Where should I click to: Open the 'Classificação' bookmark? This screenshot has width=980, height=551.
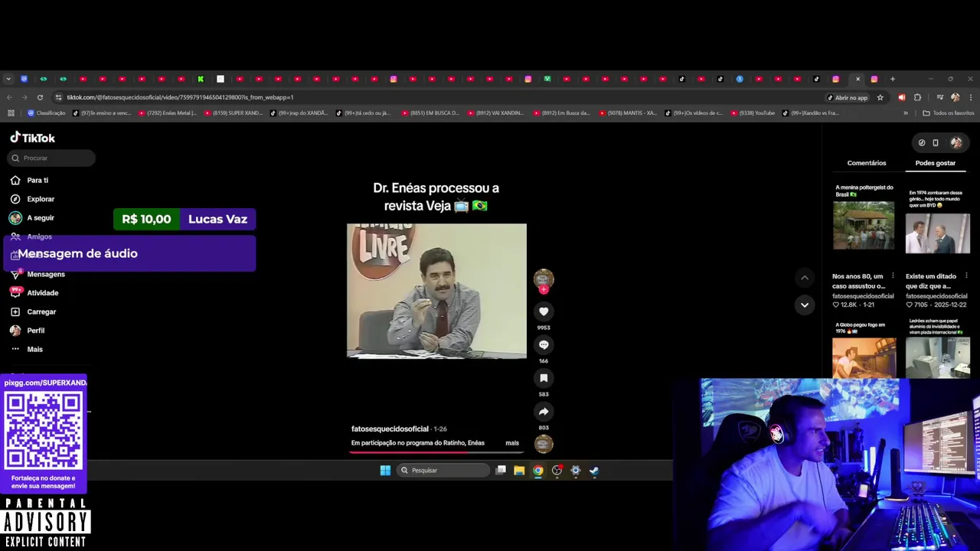(47, 113)
